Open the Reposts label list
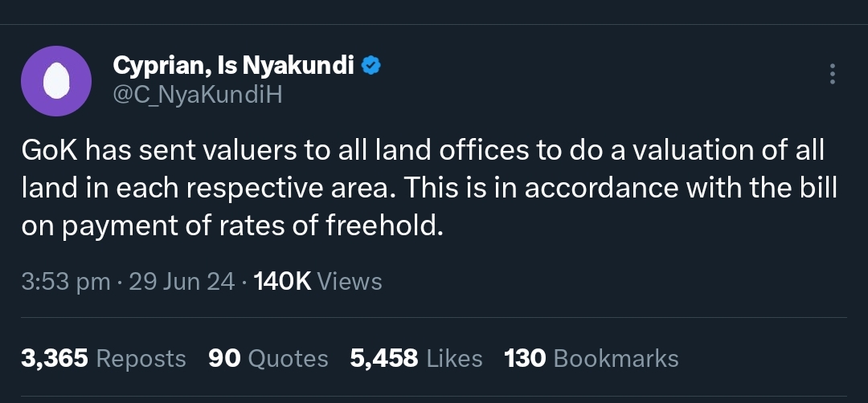The width and height of the screenshot is (868, 403). (x=141, y=358)
